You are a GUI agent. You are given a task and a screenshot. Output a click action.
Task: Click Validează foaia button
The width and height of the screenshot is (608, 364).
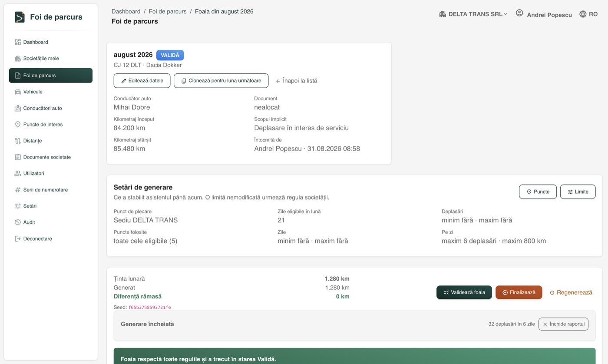(464, 292)
